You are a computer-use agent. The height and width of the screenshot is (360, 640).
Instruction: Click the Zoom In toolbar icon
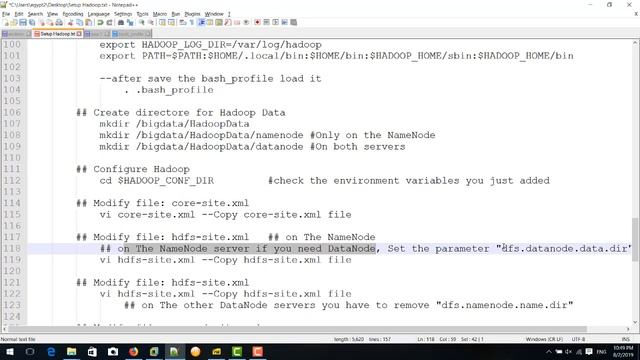pyautogui.click(x=142, y=22)
